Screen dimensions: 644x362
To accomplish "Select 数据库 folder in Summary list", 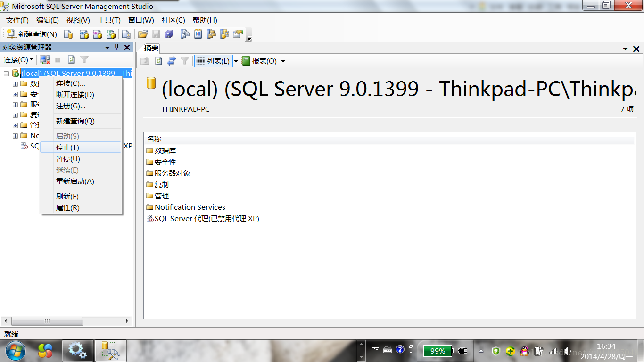I will [161, 151].
